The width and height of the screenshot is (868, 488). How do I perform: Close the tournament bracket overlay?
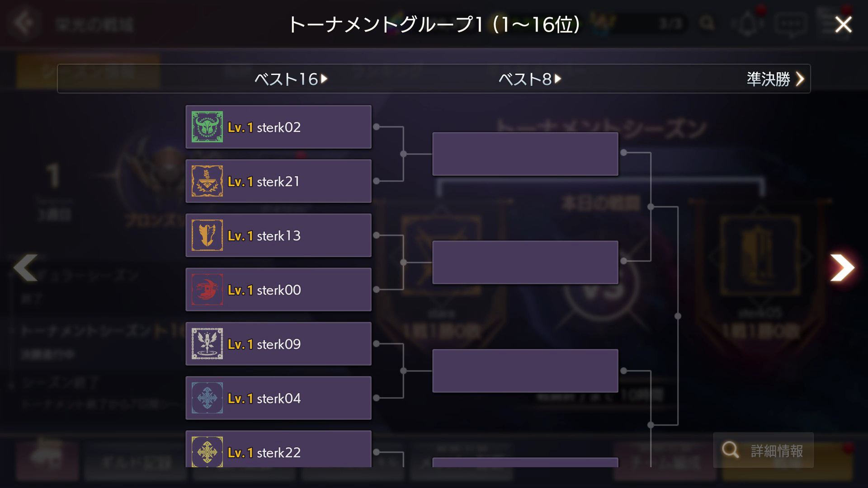[x=843, y=24]
